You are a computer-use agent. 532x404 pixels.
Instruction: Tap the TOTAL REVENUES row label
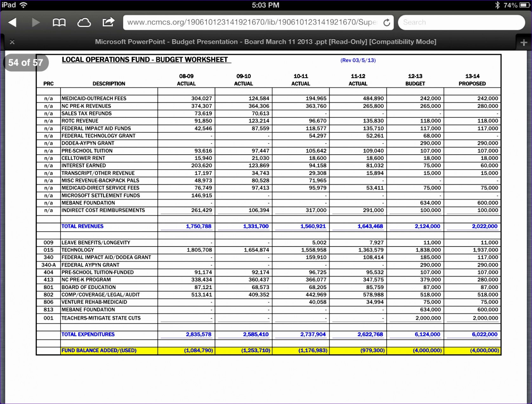pos(82,226)
